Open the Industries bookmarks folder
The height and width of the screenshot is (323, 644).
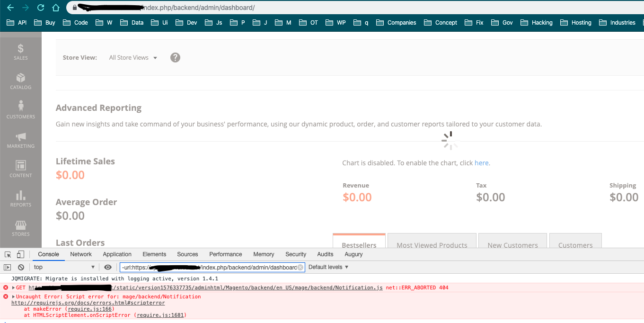click(x=617, y=22)
